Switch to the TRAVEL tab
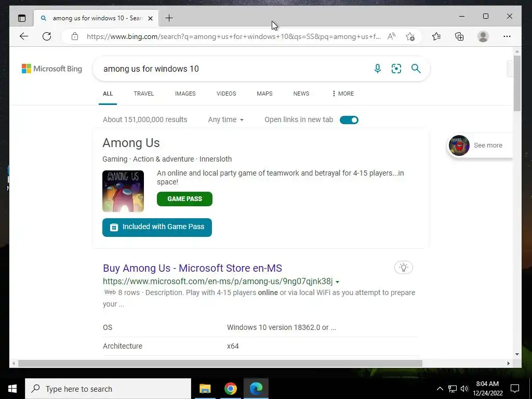 (x=143, y=94)
